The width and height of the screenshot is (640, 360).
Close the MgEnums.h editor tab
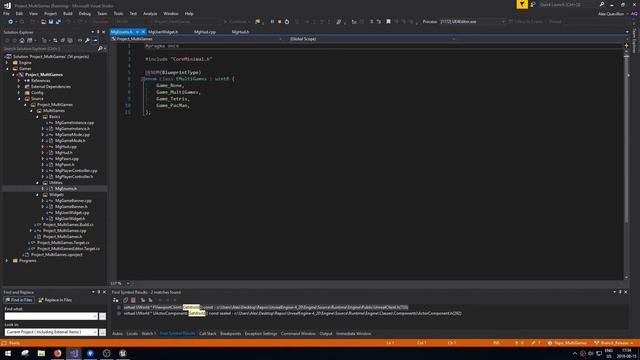(143, 32)
